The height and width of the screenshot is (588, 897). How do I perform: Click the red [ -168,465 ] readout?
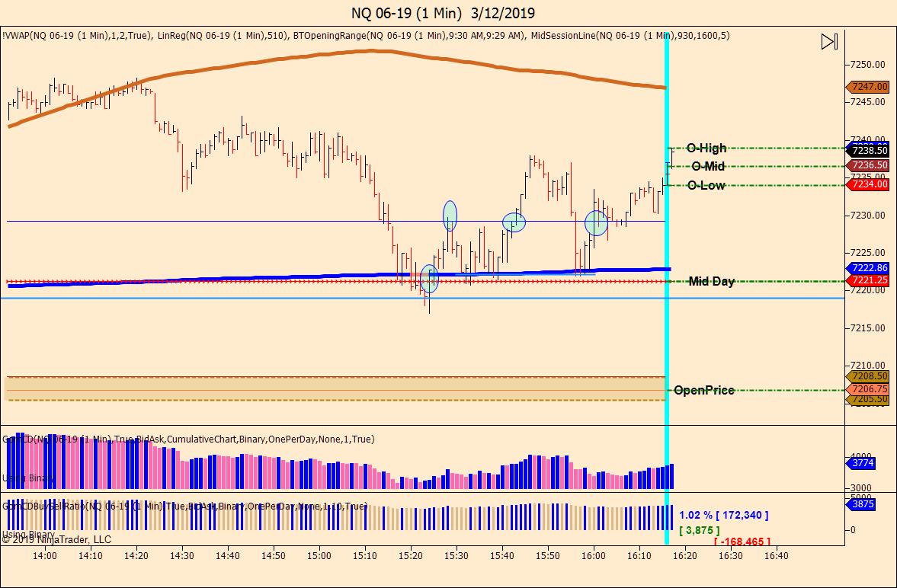pyautogui.click(x=742, y=541)
